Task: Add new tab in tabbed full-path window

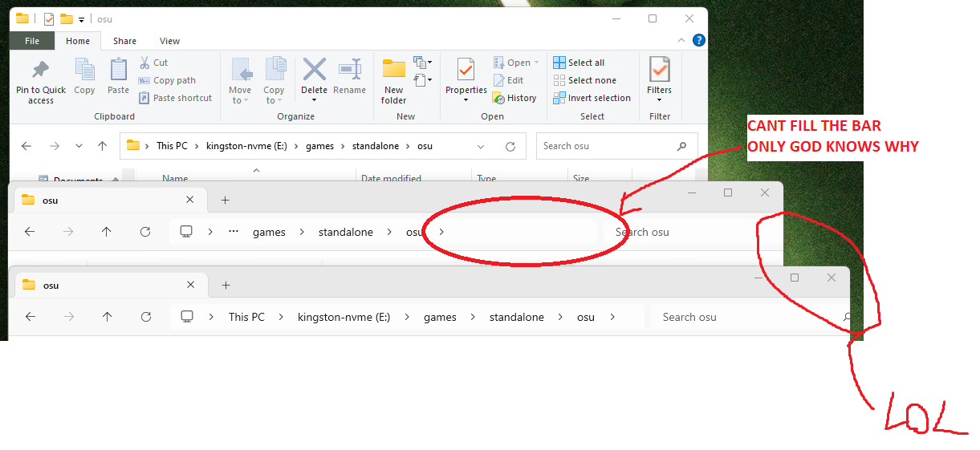Action: click(226, 285)
